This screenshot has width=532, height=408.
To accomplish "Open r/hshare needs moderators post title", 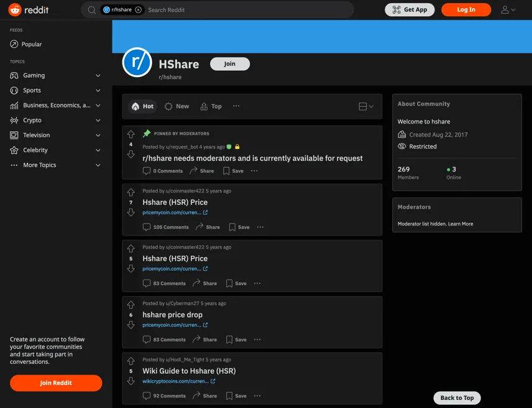I will pos(252,158).
